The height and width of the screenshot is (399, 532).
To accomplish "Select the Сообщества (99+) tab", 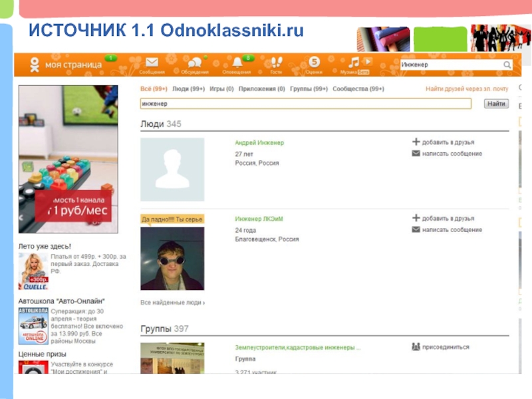I will point(358,89).
